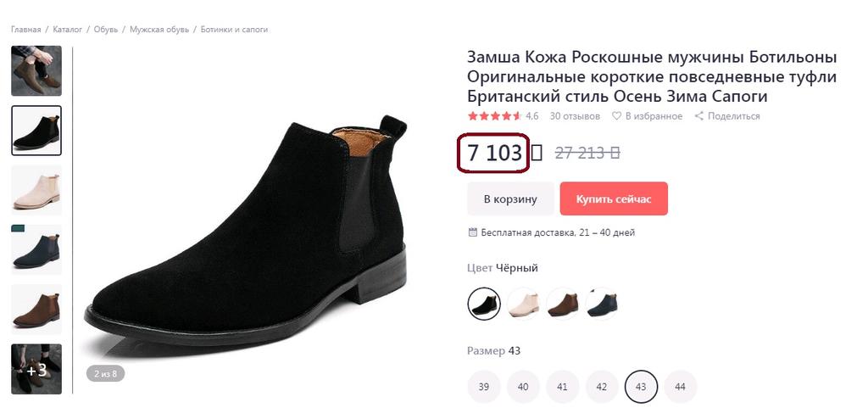This screenshot has height=419, width=868.
Task: Open 'Мужская обувь' breadcrumb
Action: (x=159, y=30)
